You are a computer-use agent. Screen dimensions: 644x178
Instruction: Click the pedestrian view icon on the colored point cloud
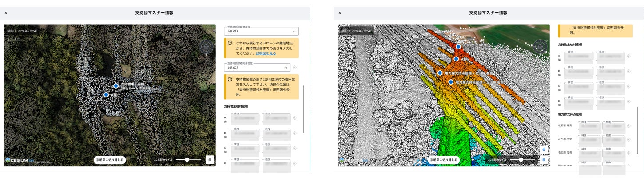pos(544,150)
